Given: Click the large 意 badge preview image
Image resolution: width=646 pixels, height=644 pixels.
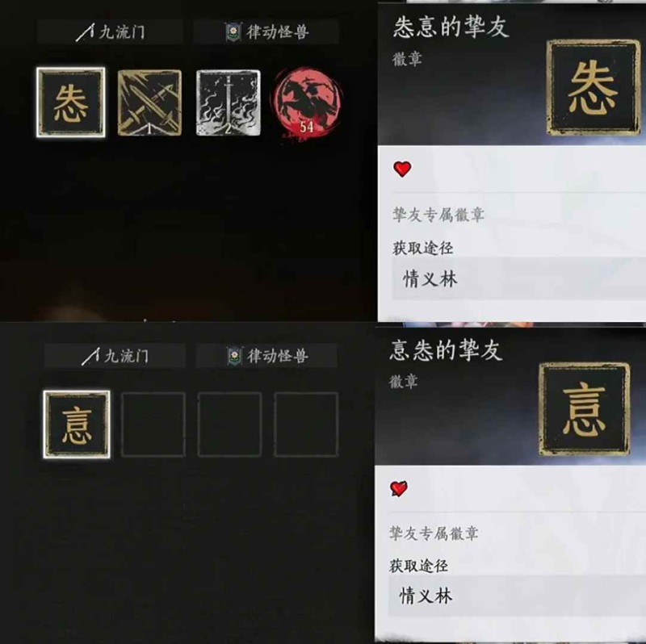Looking at the screenshot, I should (584, 409).
